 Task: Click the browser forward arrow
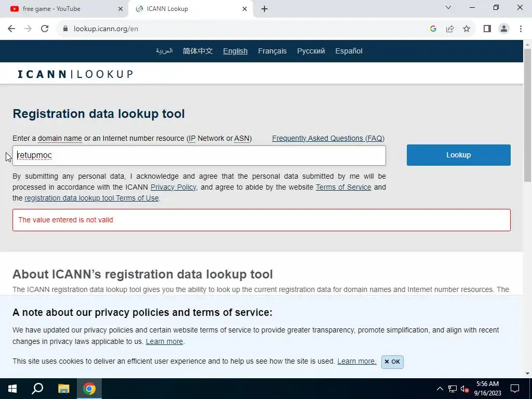pyautogui.click(x=28, y=29)
